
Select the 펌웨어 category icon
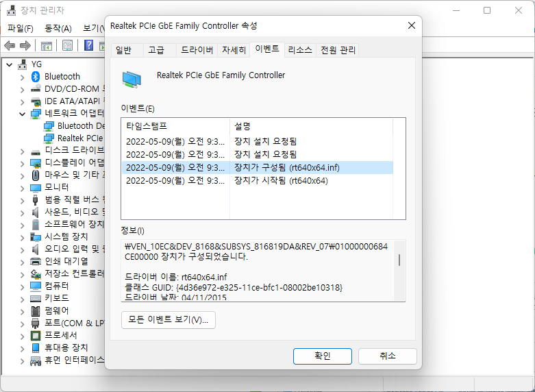pos(36,311)
